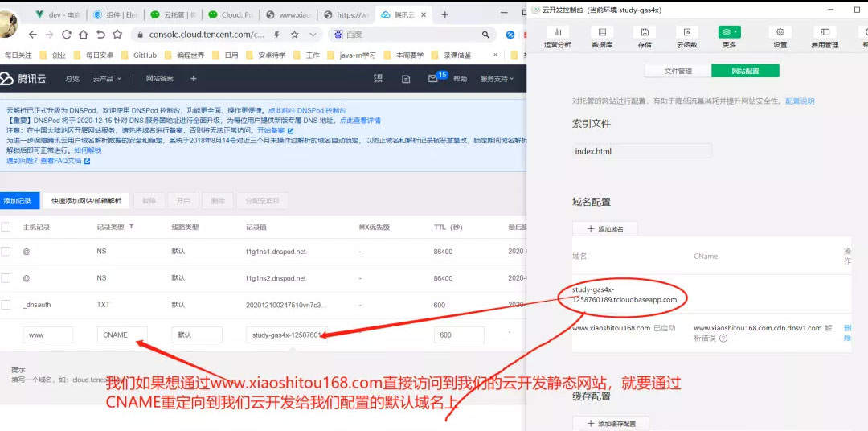This screenshot has height=431, width=868.
Task: Click the study-gas4x record value input field
Action: [287, 335]
